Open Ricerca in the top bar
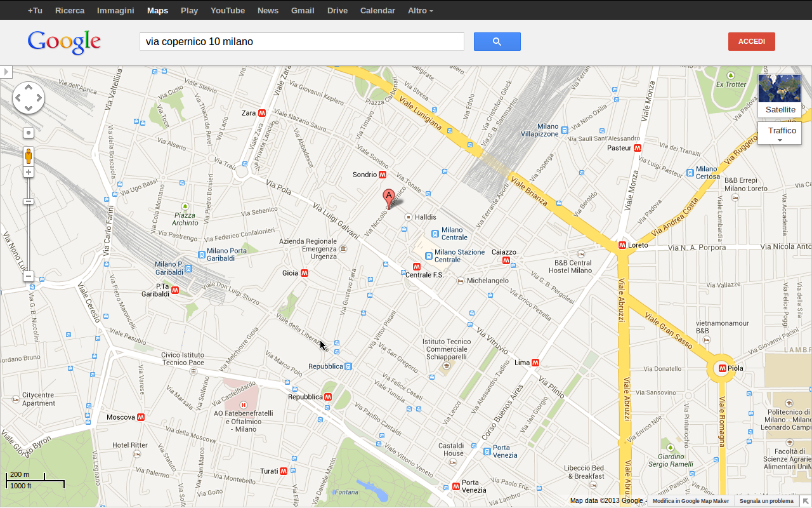Image resolution: width=812 pixels, height=508 pixels. click(x=70, y=10)
